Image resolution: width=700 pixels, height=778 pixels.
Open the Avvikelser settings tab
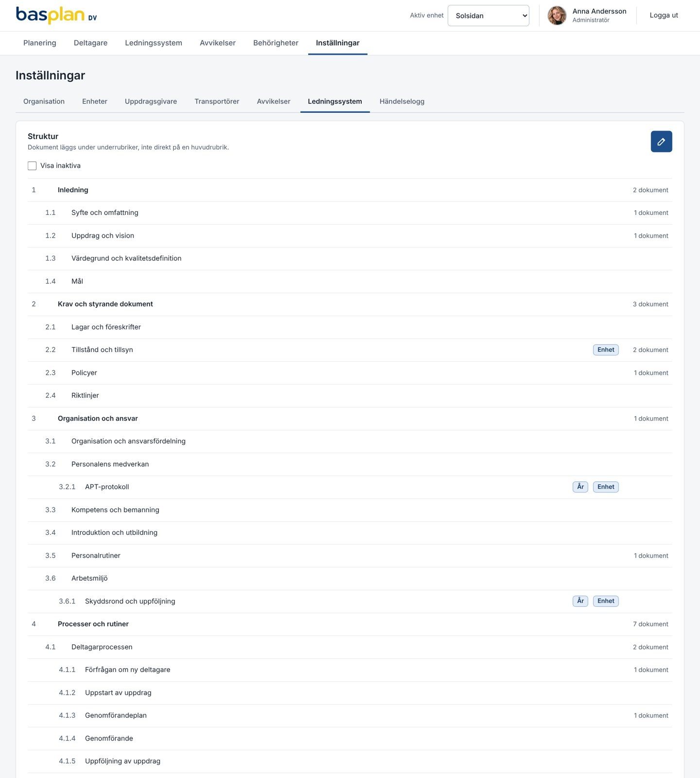[274, 101]
